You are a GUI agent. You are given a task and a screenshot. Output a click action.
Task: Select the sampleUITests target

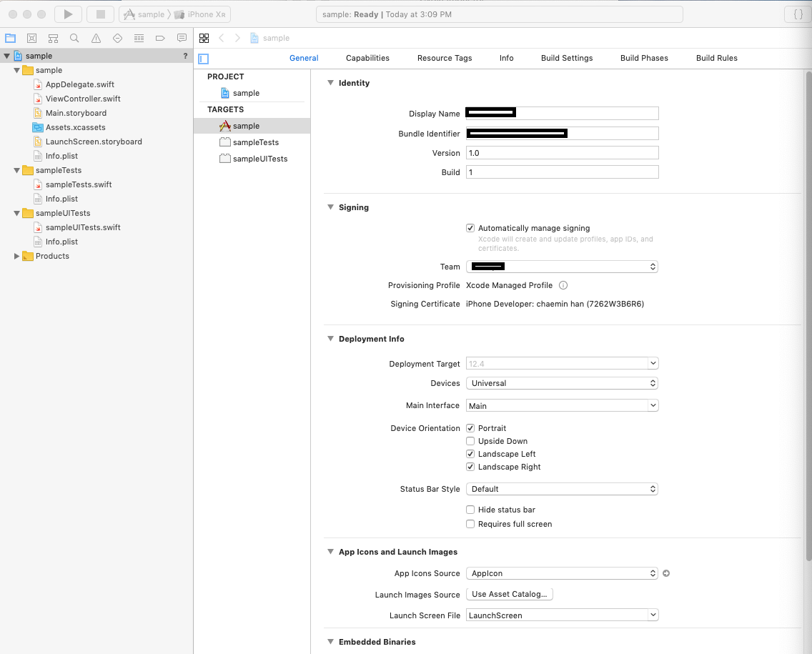click(260, 159)
